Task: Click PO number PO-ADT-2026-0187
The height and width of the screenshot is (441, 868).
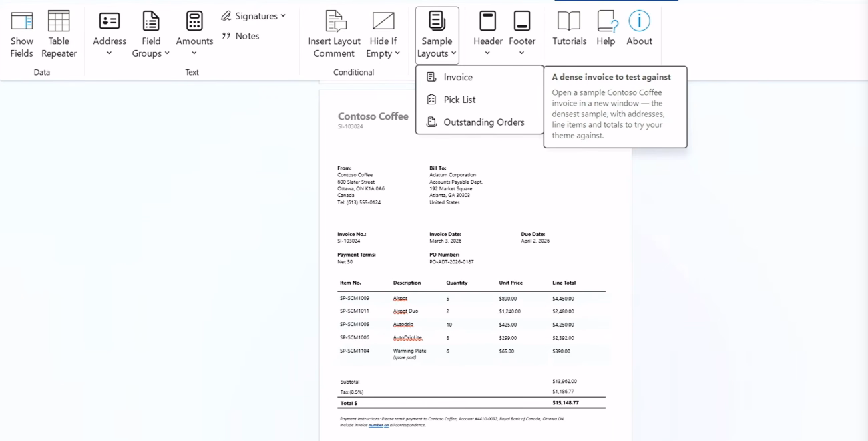Action: (x=451, y=262)
